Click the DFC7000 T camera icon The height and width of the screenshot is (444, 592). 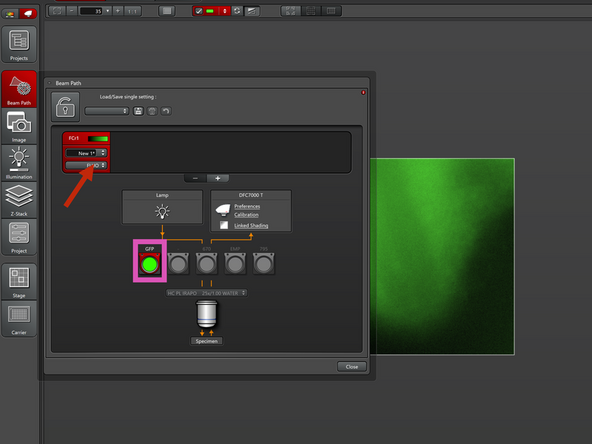223,209
